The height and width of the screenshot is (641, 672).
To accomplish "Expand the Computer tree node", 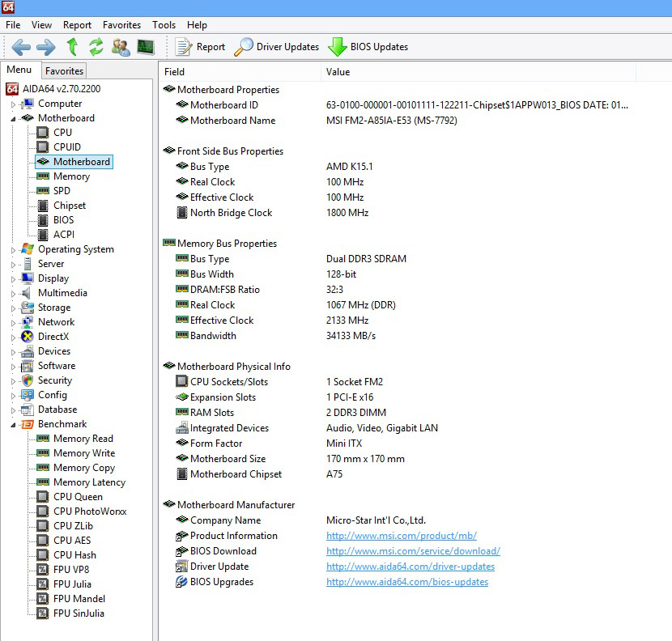I will [13, 104].
